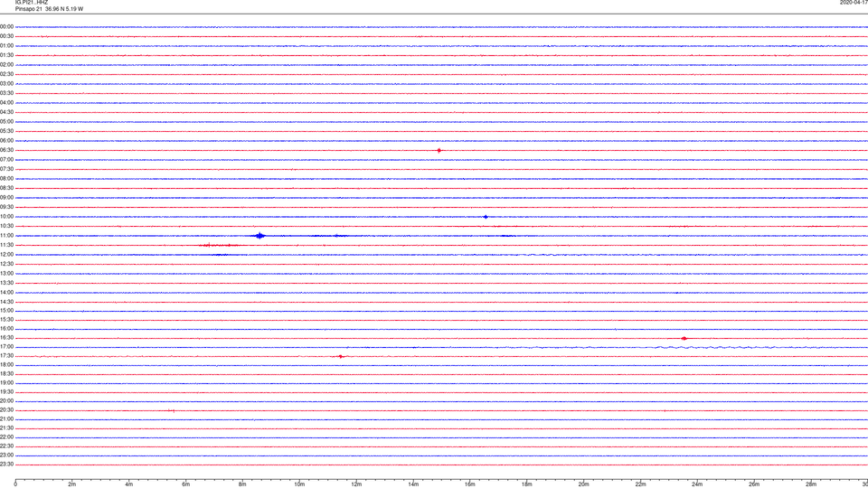Select the 20:30 trace time label
Screen dimensions: 868x488
point(6,410)
